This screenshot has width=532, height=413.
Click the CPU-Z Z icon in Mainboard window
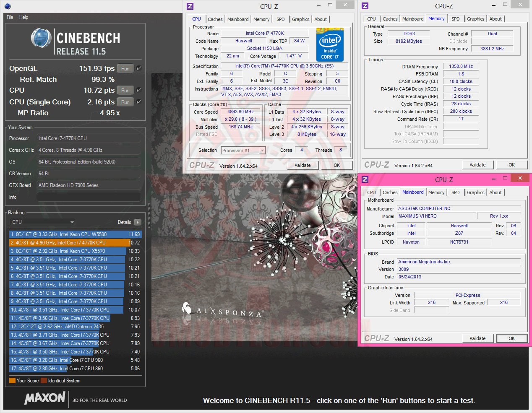coord(365,179)
